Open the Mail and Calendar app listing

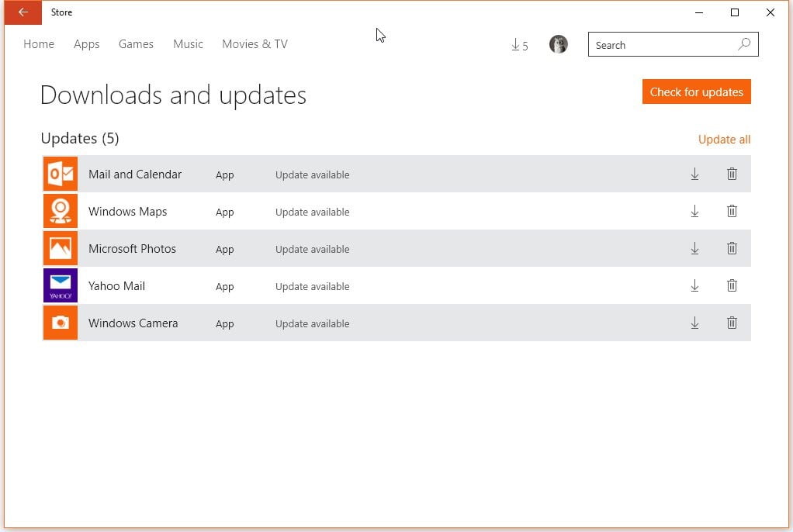pos(135,174)
